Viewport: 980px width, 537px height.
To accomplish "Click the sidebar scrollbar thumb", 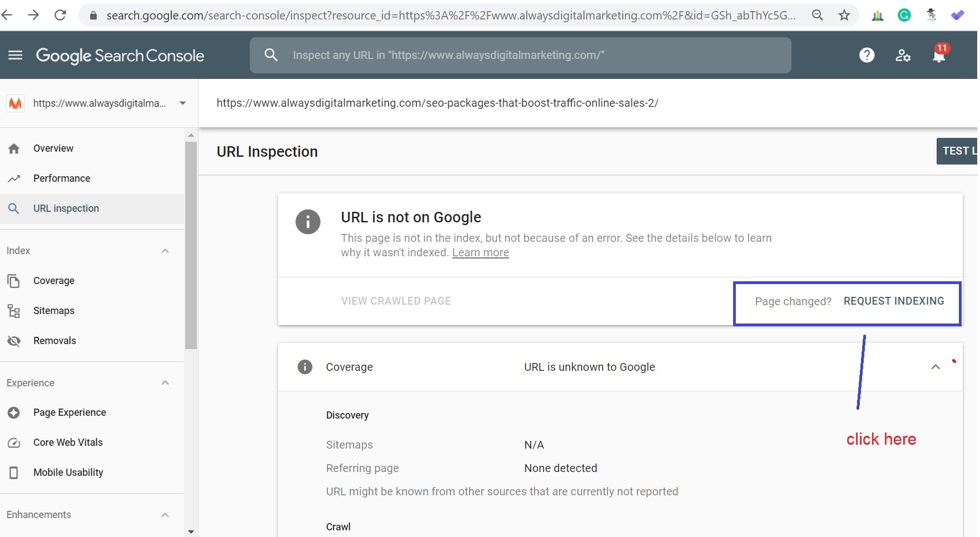I will [x=191, y=245].
